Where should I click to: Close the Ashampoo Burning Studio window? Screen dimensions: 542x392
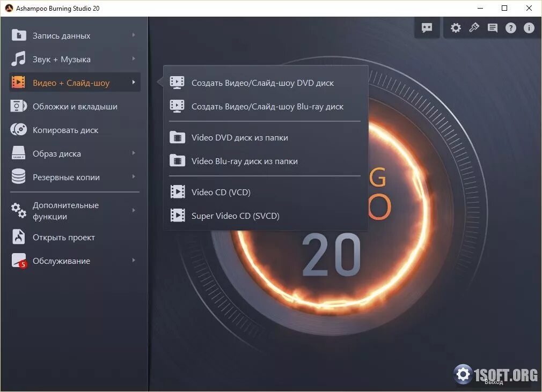point(529,8)
